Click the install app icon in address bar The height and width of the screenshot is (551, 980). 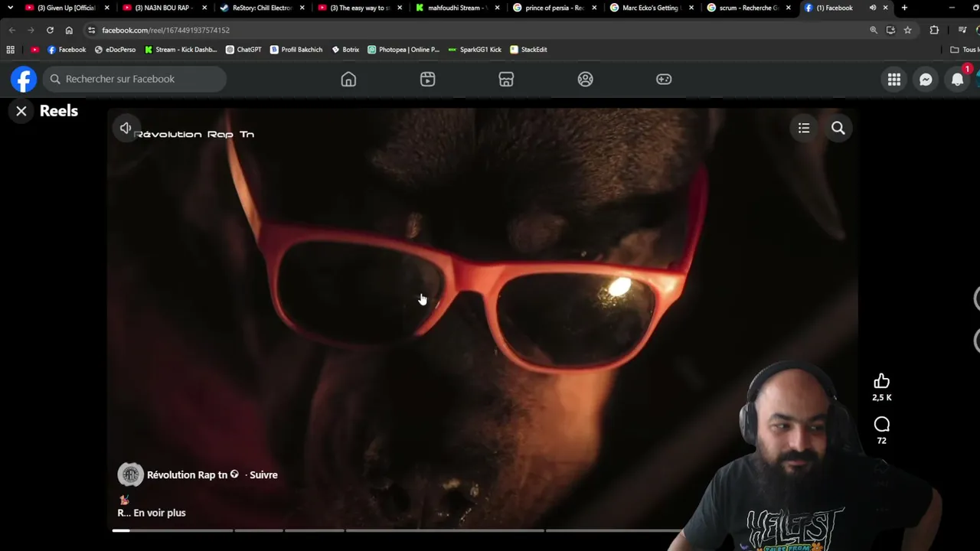click(x=890, y=30)
